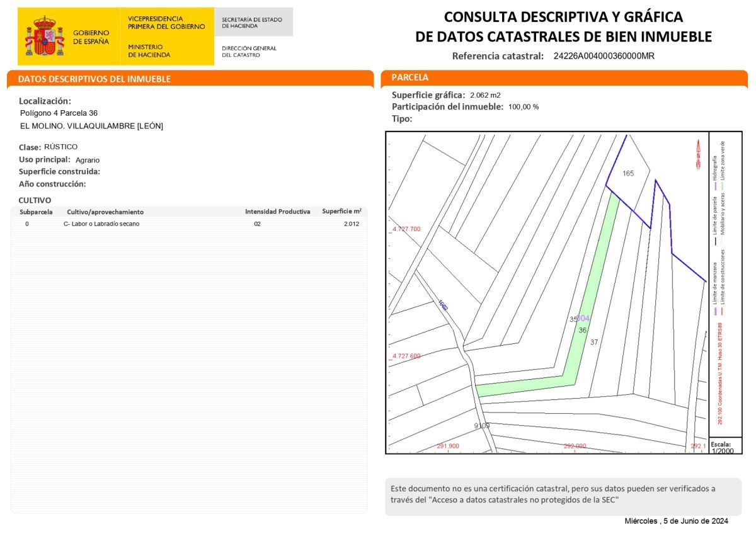Click subparcela cell value 0
The height and width of the screenshot is (534, 756).
point(27,224)
